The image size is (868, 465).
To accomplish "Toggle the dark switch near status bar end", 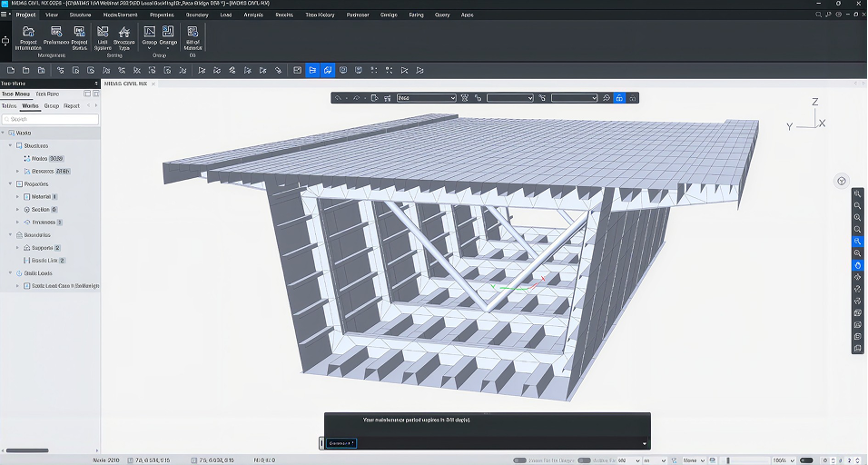I will pyautogui.click(x=806, y=460).
